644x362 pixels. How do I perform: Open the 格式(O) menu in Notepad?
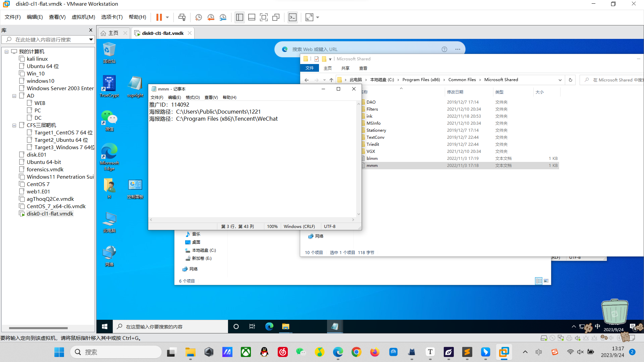pyautogui.click(x=193, y=98)
